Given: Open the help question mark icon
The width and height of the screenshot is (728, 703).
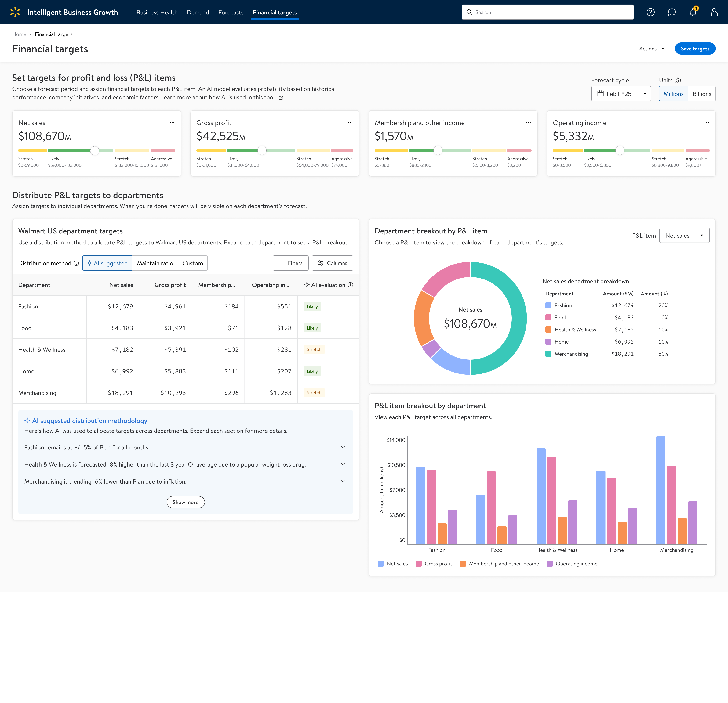Looking at the screenshot, I should pos(650,12).
